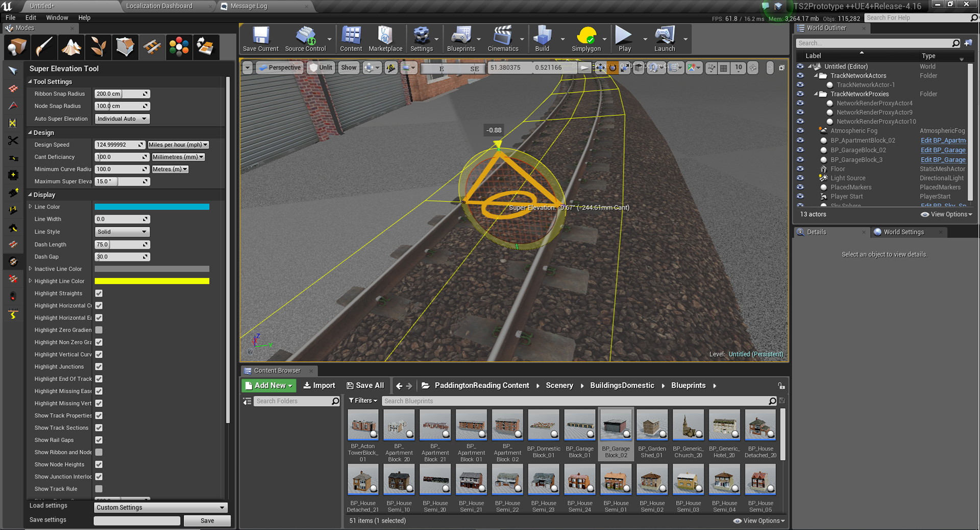Click the Blueprints toolbar icon
This screenshot has width=980, height=530.
click(460, 39)
